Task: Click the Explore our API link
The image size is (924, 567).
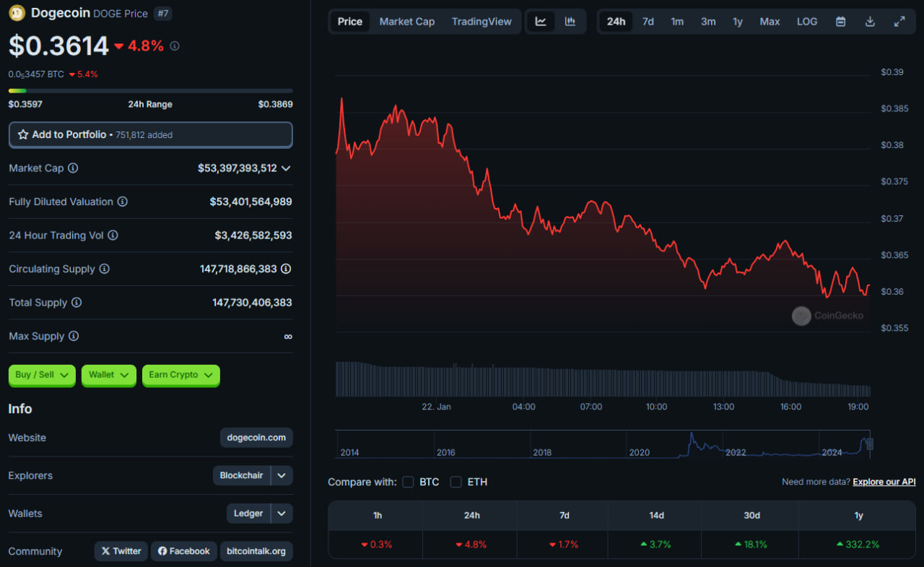Action: click(884, 482)
